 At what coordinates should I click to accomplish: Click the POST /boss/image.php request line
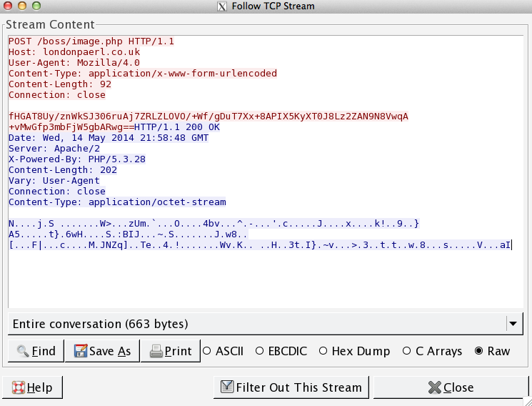pos(91,41)
